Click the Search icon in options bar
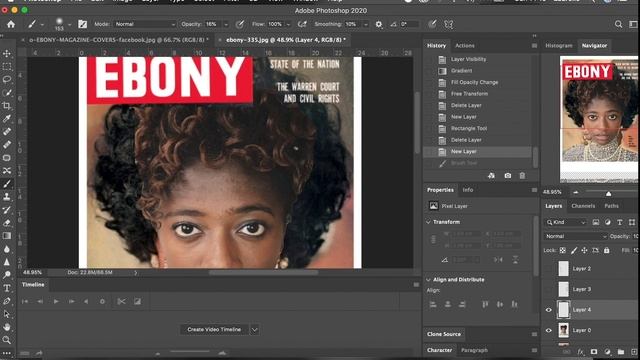Screen dimensions: 640x360 618,24
